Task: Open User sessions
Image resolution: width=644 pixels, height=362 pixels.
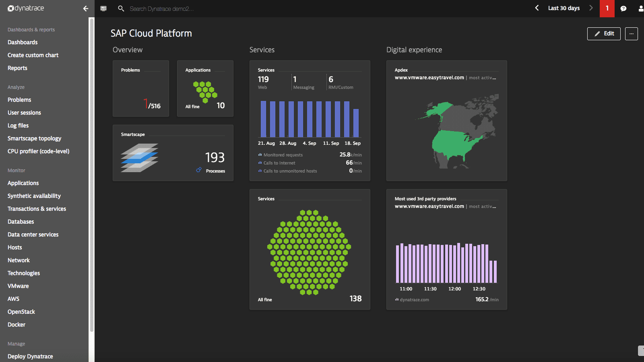Action: click(24, 113)
